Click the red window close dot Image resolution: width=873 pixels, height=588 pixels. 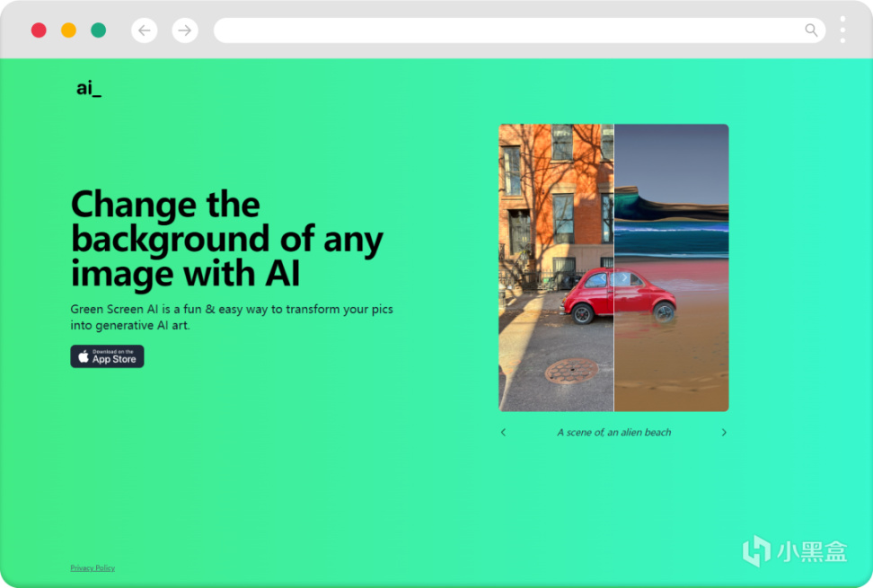point(39,30)
